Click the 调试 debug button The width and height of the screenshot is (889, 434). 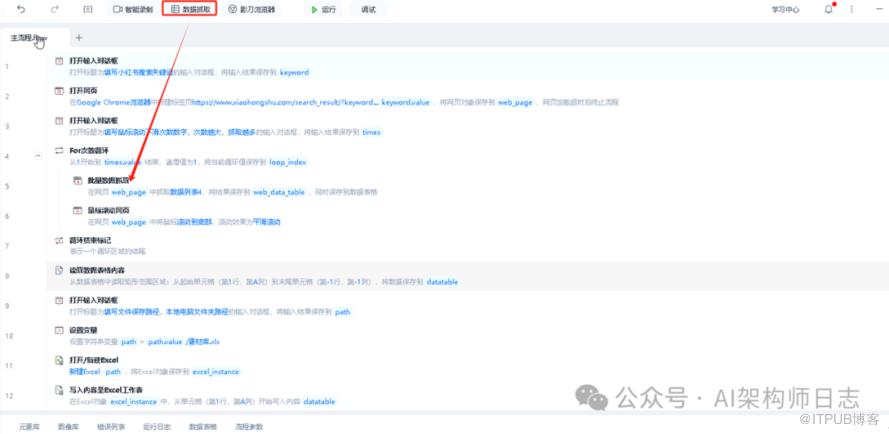[368, 9]
